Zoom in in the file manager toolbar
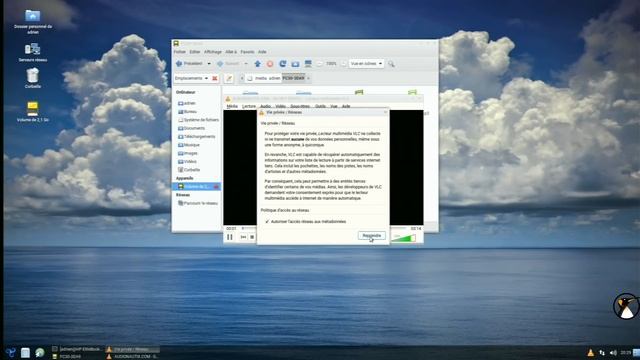 (343, 64)
